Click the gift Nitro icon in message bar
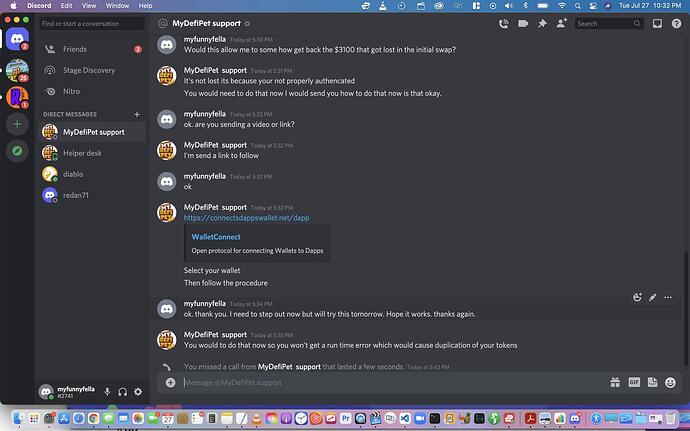This screenshot has width=690, height=431. [x=615, y=382]
